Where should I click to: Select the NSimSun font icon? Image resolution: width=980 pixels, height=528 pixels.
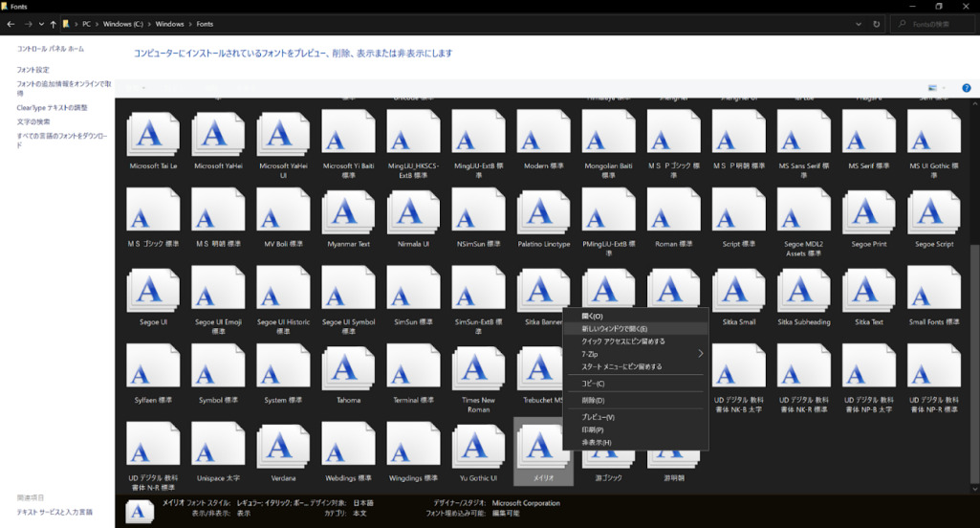(478, 211)
